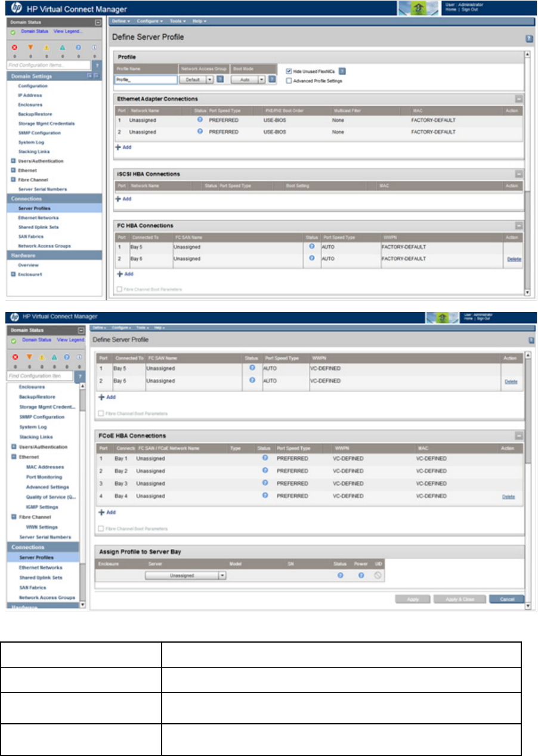Collapse FC HBA Connections section in top screenshot
538x756 pixels.
[519, 226]
